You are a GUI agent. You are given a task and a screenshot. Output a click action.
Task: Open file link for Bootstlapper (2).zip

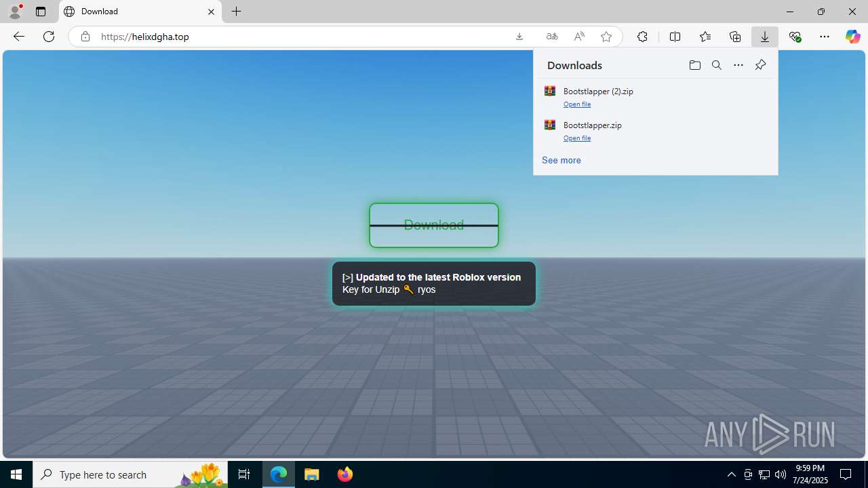577,104
